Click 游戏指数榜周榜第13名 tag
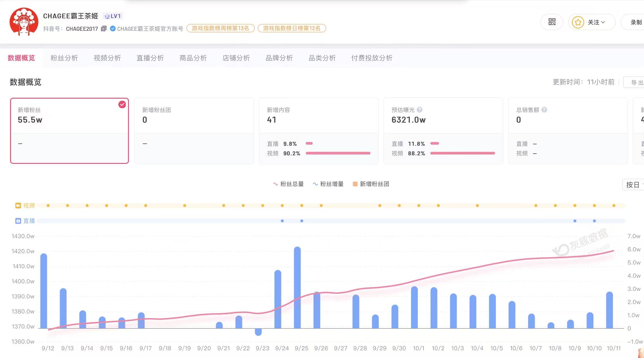 (220, 28)
